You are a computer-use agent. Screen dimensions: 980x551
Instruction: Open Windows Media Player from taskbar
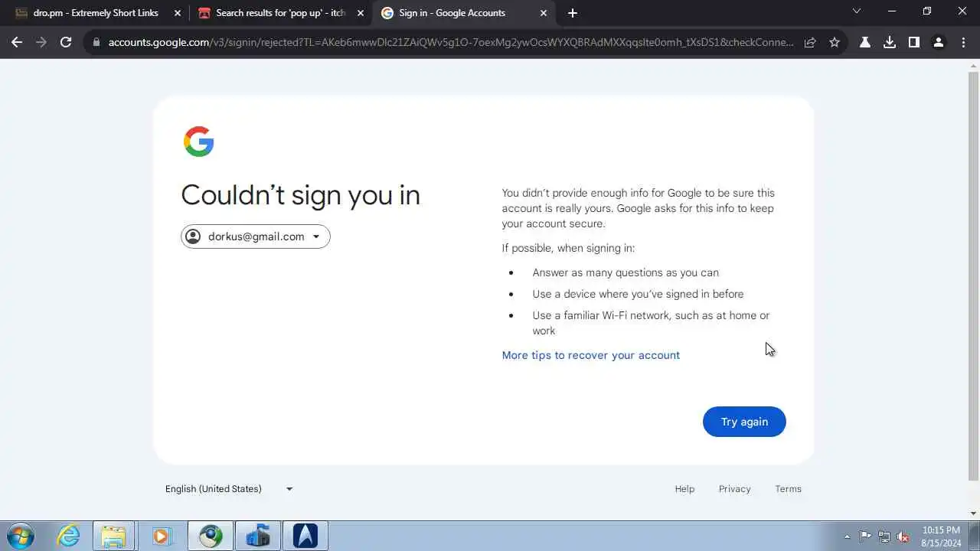pyautogui.click(x=162, y=536)
